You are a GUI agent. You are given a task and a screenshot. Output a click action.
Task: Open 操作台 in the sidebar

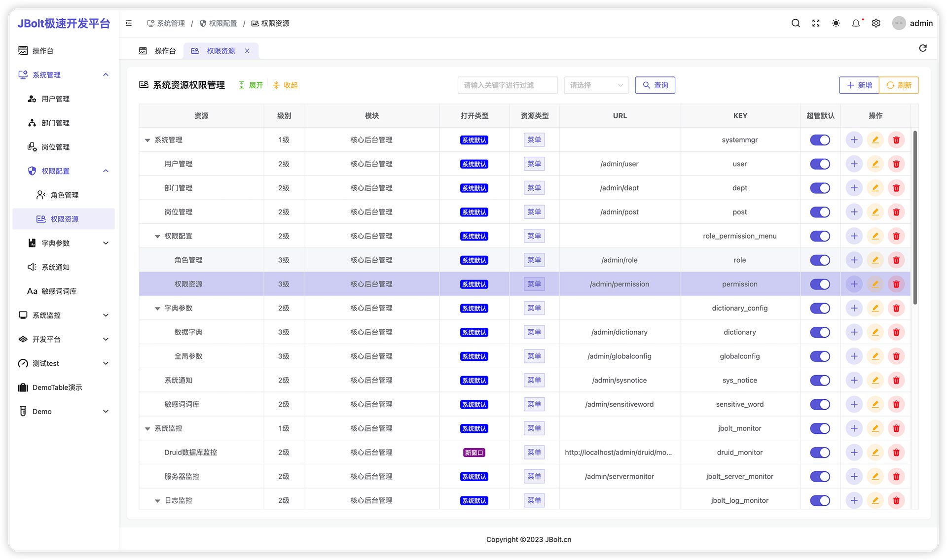(64, 51)
